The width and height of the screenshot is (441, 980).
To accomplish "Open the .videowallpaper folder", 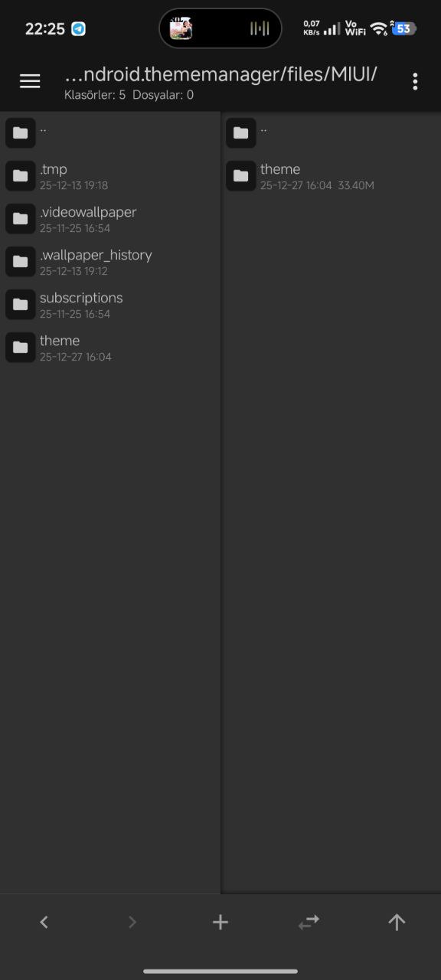I will click(110, 219).
